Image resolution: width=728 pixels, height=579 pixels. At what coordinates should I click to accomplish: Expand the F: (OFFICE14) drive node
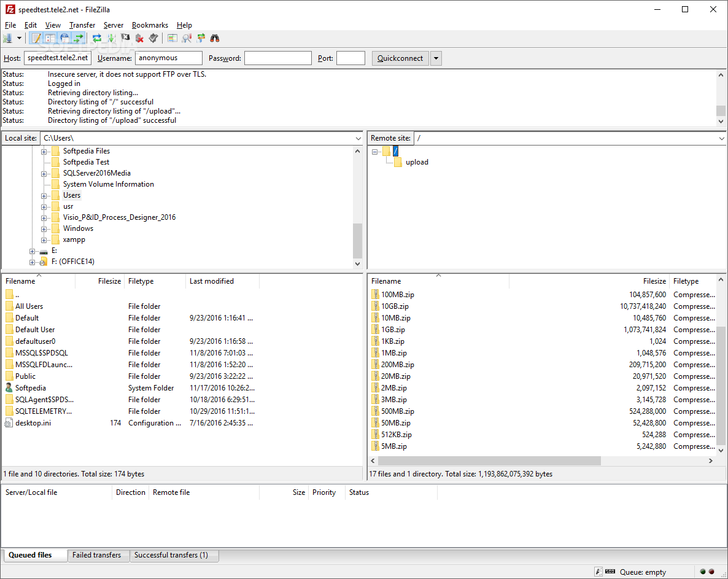point(32,262)
